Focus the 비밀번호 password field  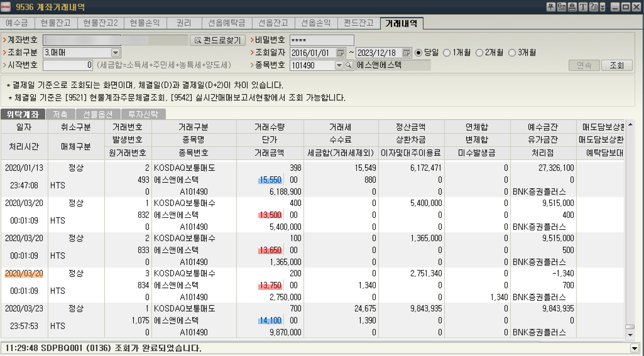point(322,40)
